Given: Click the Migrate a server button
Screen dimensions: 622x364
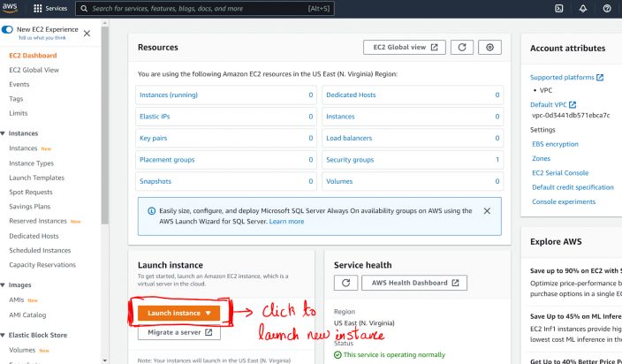Looking at the screenshot, I should pos(179,333).
